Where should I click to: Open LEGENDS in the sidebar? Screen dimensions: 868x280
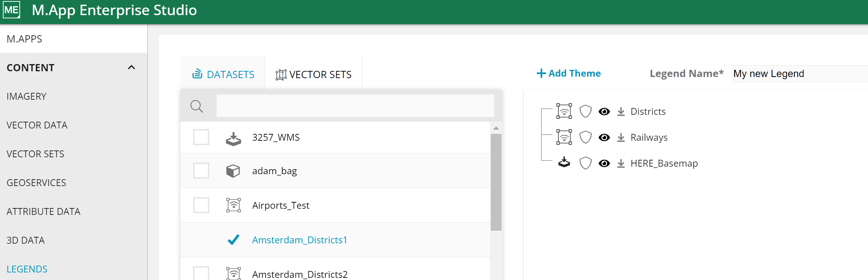tap(27, 269)
